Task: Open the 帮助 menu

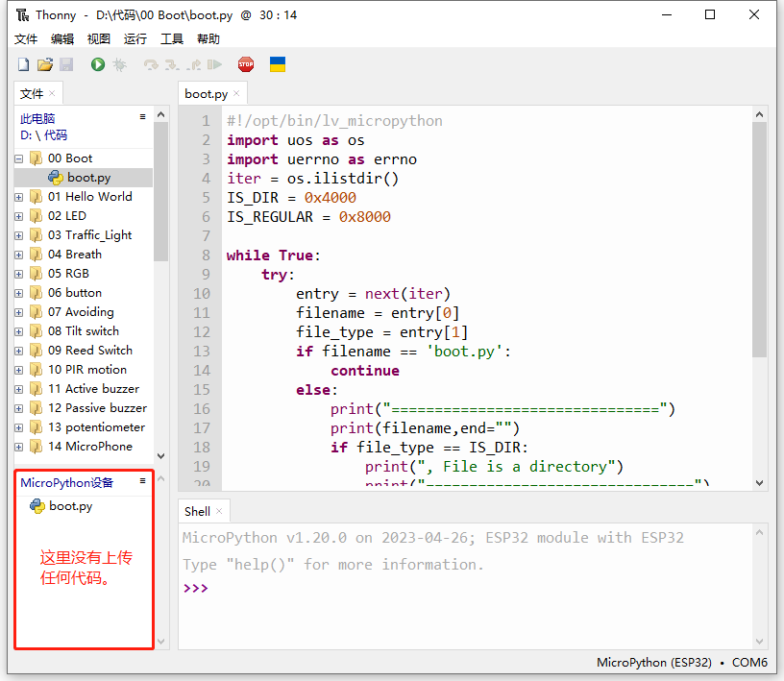Action: pos(208,39)
